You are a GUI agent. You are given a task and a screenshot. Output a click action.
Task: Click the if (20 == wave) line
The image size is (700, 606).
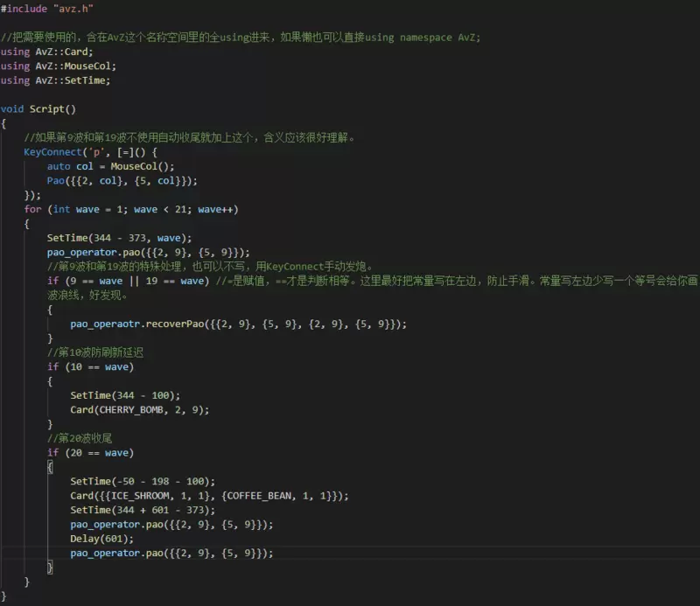tap(91, 452)
